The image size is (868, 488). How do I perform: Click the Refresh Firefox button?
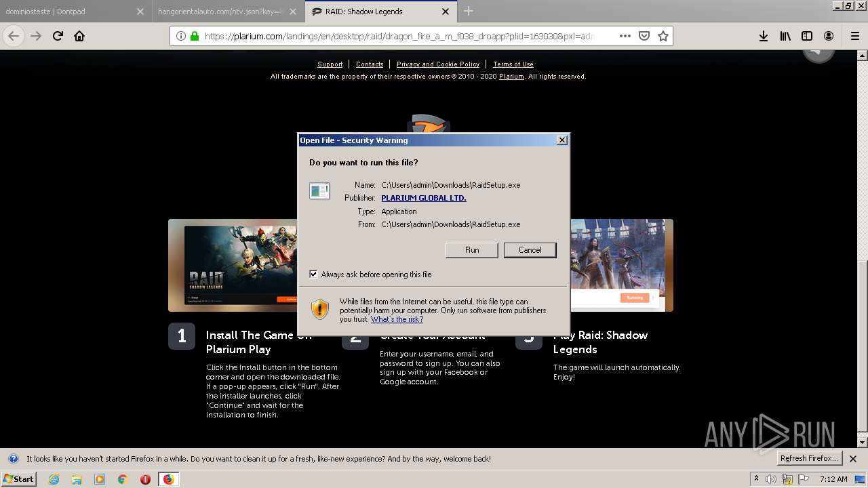809,459
